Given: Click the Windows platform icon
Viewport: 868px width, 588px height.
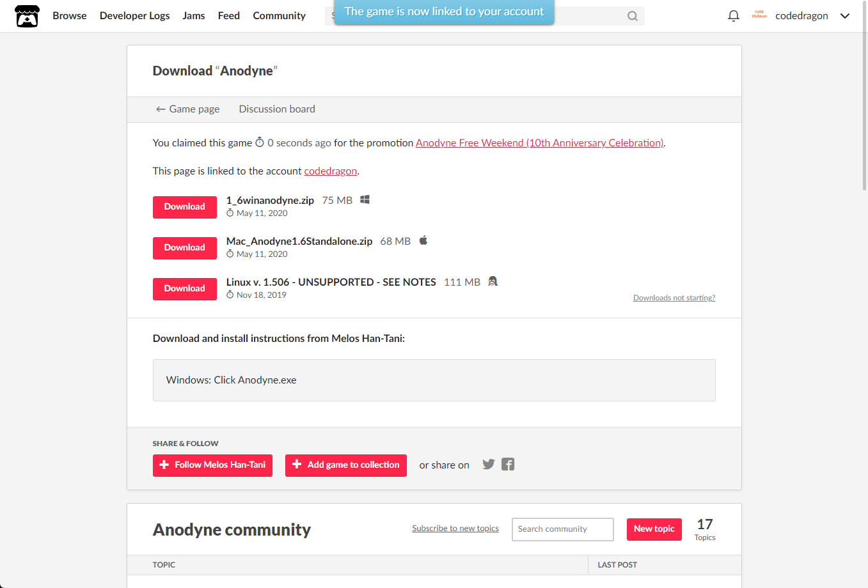Looking at the screenshot, I should 365,199.
